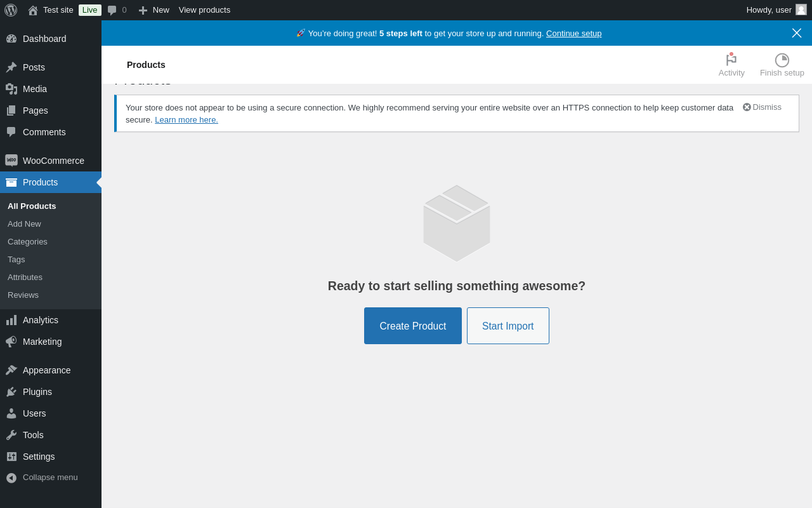The image size is (812, 508).
Task: Click the Products page header title
Action: click(x=146, y=65)
